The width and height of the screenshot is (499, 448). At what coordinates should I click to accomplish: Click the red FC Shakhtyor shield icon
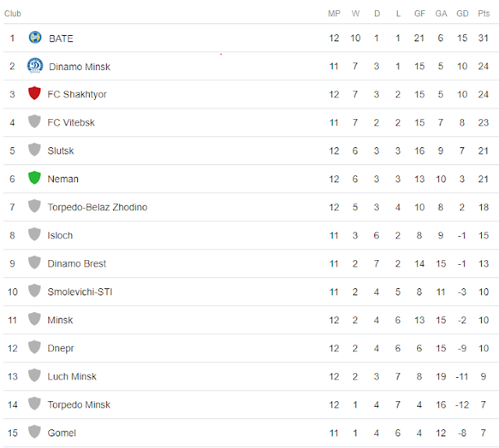(34, 93)
